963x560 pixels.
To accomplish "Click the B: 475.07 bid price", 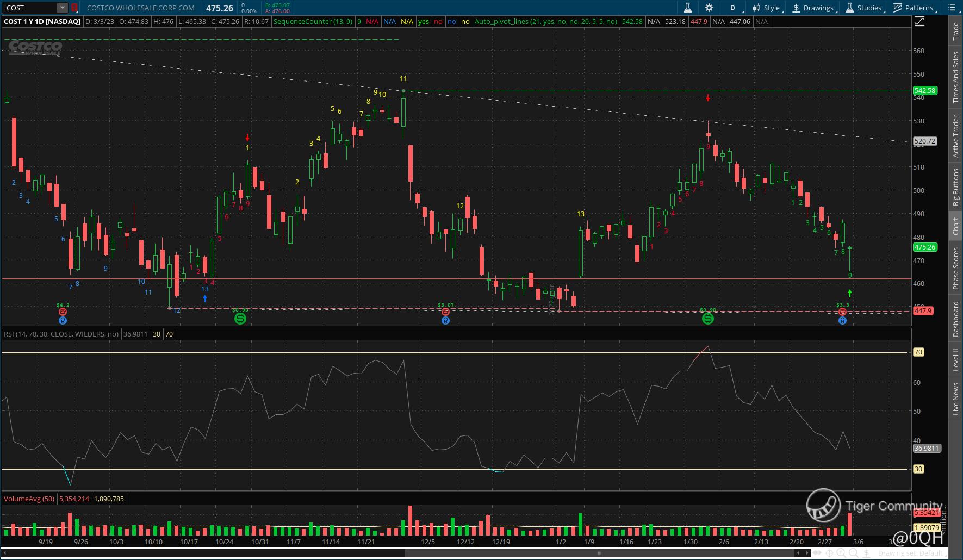I will pyautogui.click(x=277, y=5).
